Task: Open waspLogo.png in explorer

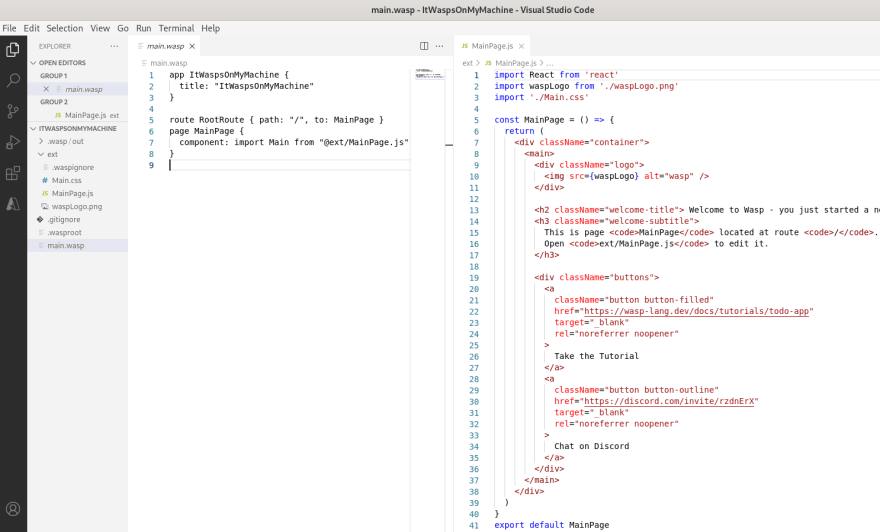Action: (77, 207)
